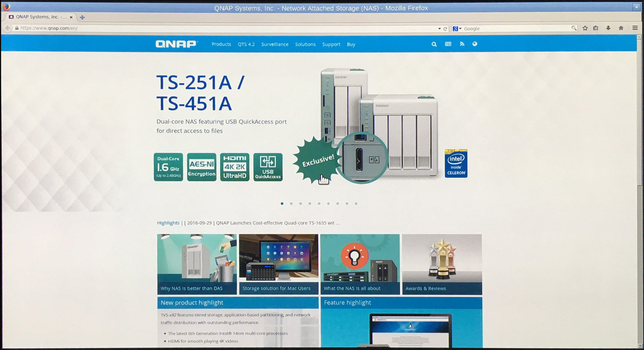The height and width of the screenshot is (350, 644).
Task: Open 'Storage solution for Mac Users' tile
Action: (x=278, y=264)
